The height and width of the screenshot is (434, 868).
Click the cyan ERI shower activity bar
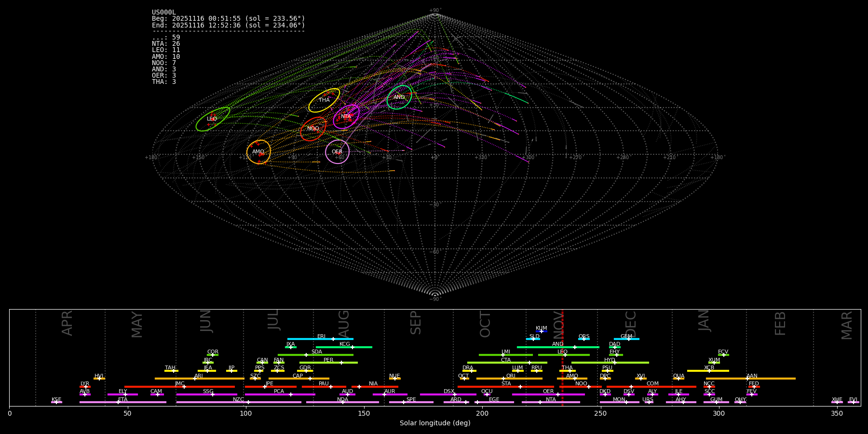pyautogui.click(x=320, y=339)
